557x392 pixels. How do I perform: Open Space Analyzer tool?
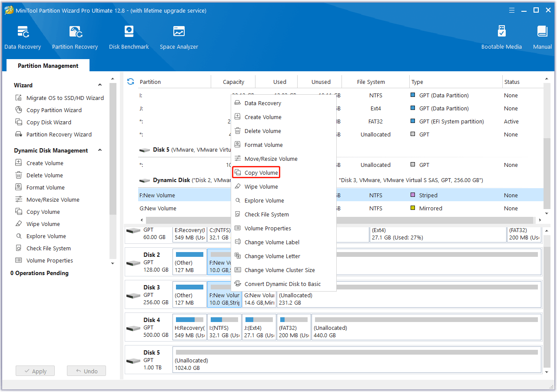[179, 37]
